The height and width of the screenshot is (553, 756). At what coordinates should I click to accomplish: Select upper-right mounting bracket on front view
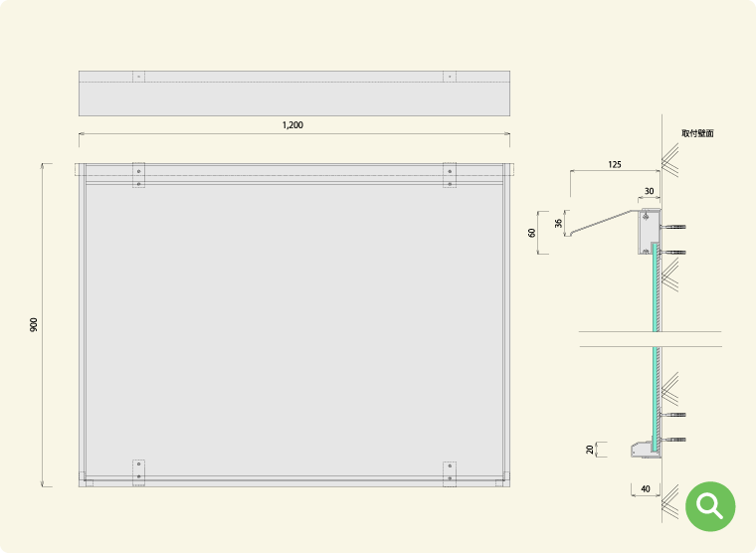pos(450,175)
